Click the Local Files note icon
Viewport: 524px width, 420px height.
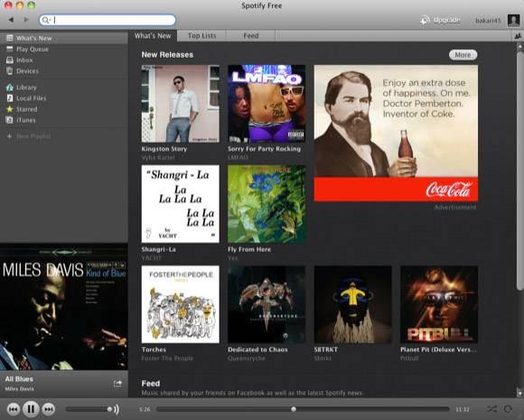[x=10, y=98]
